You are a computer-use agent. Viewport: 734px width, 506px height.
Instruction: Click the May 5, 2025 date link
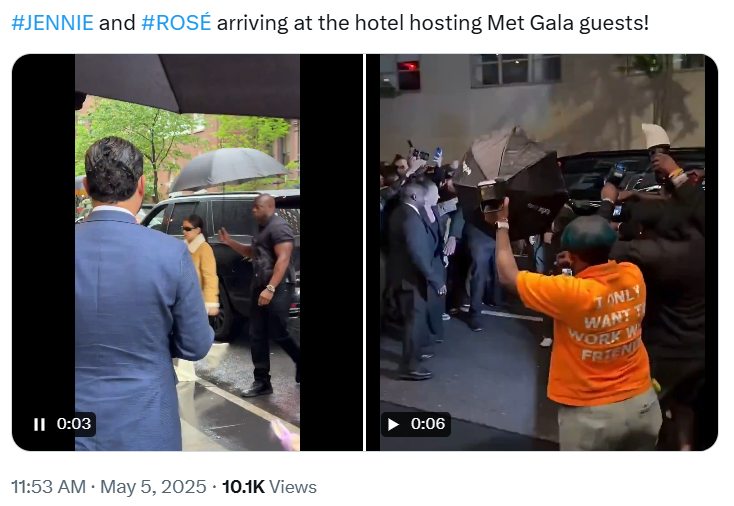[x=153, y=487]
